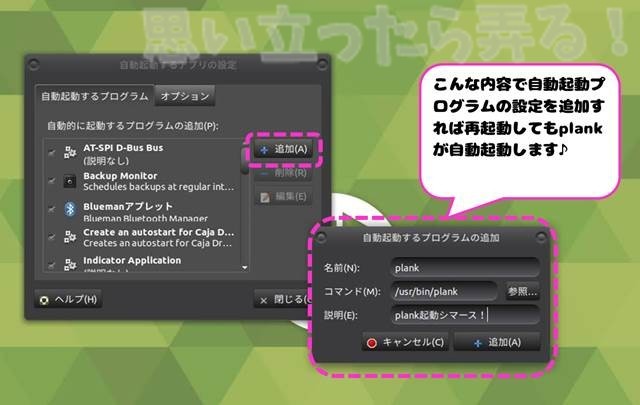Click the AT-SPI D-Bus Bus gear icon
This screenshot has height=405, width=640.
click(x=70, y=153)
